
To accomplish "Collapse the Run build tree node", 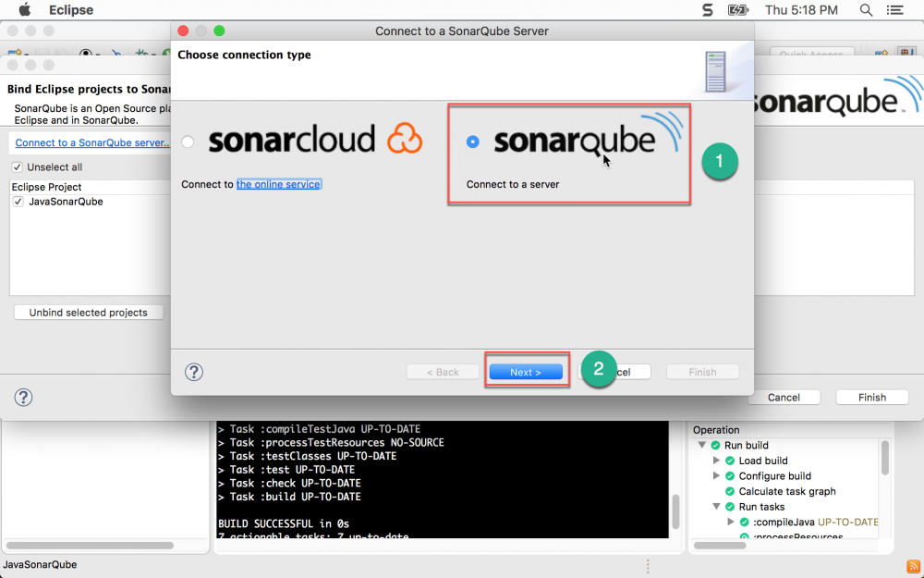I will coord(701,445).
